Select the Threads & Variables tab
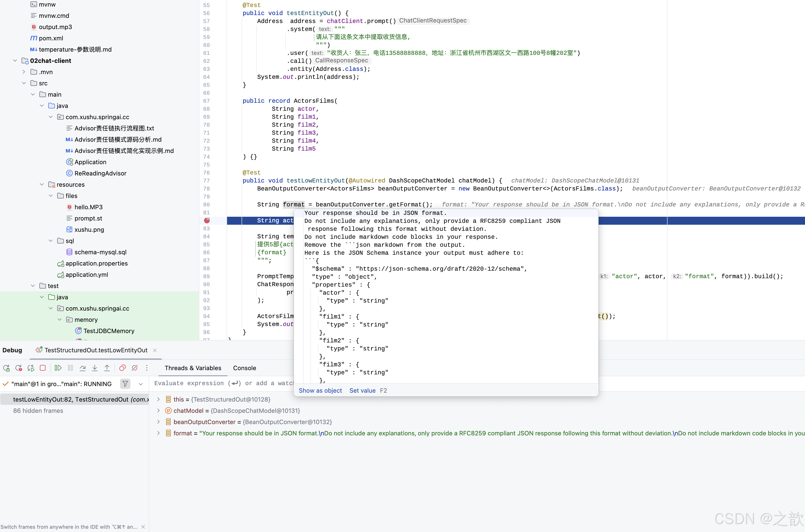Viewport: 805px width, 532px height. [x=193, y=368]
